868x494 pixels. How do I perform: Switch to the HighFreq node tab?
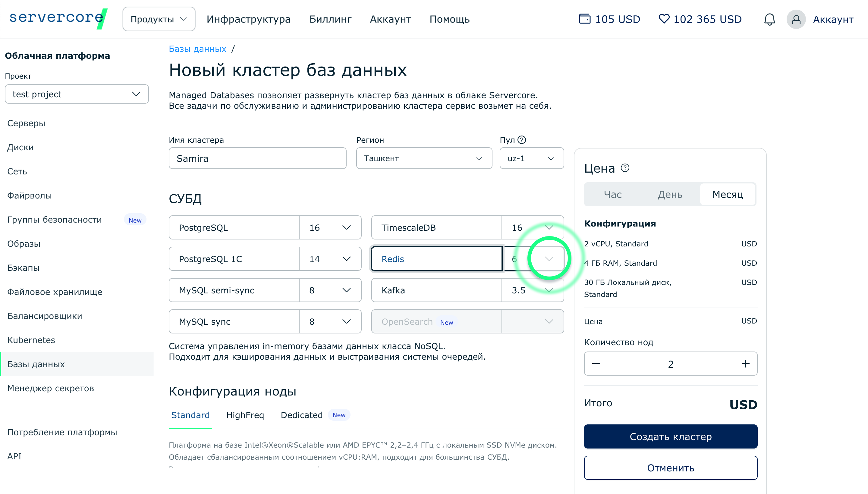coord(245,415)
